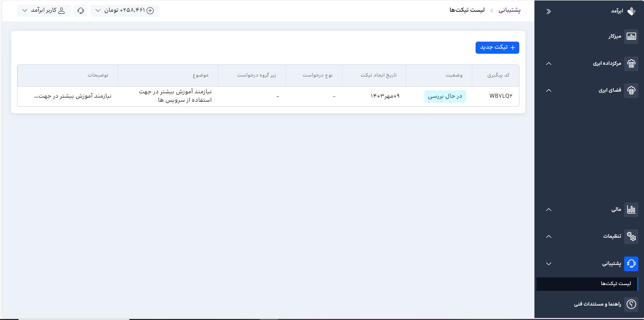Click لیست تیکت‌ها breadcrumb text
The width and height of the screenshot is (644, 320).
[x=467, y=10]
